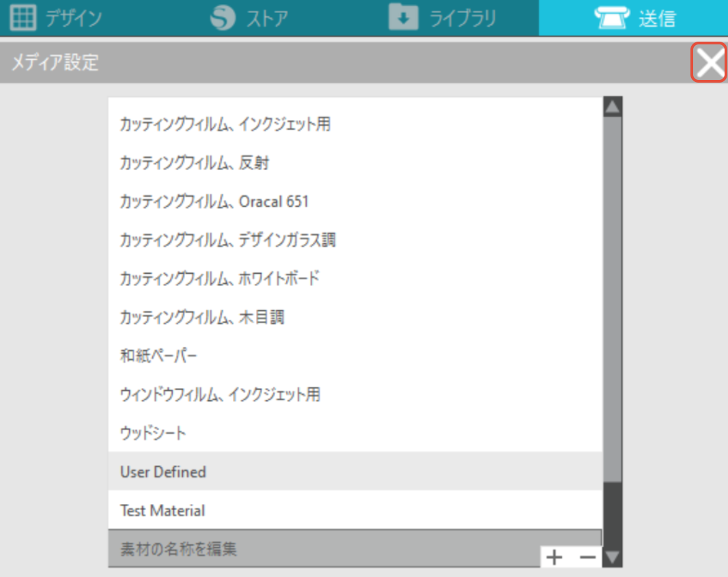
Task: Click the scroll down arrow of the material list
Action: 613,557
